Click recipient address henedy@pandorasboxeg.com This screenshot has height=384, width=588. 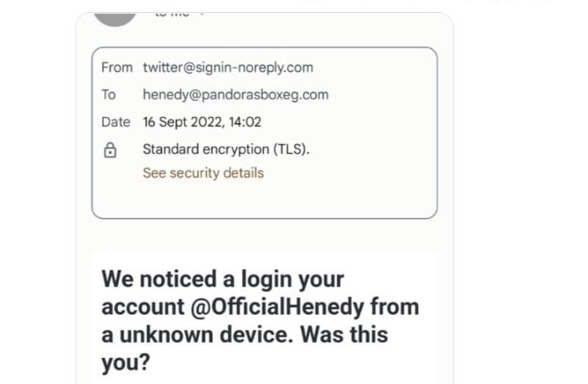[x=235, y=95]
